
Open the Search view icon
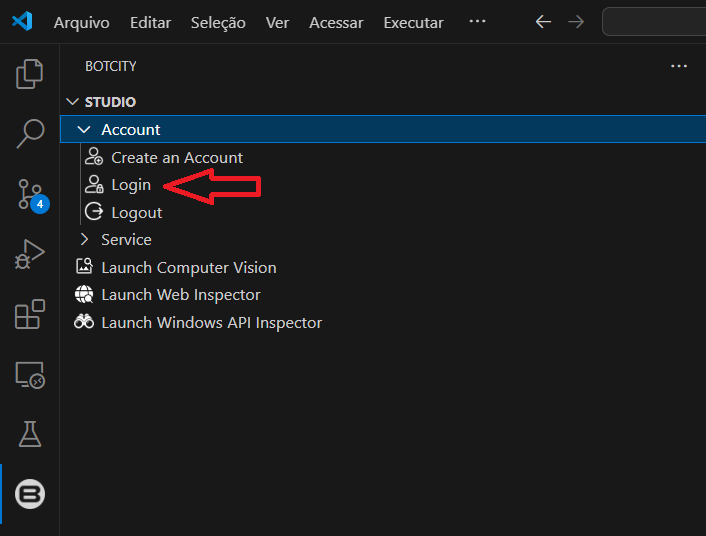click(30, 133)
